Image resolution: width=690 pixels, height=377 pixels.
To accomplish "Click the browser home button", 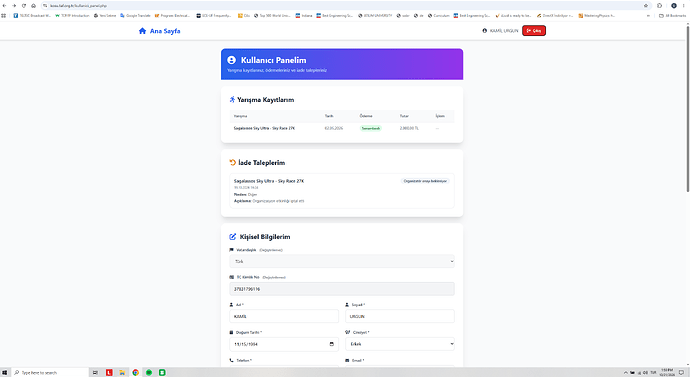I will pyautogui.click(x=33, y=6).
